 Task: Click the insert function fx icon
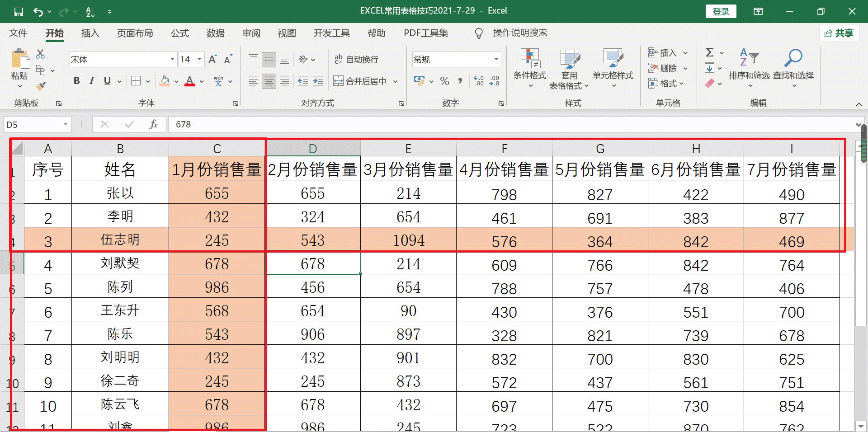pyautogui.click(x=153, y=124)
